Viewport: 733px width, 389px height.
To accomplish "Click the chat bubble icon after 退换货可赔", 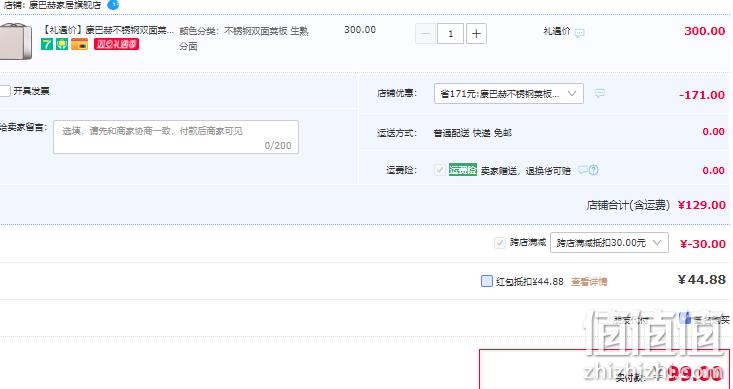I will [582, 170].
